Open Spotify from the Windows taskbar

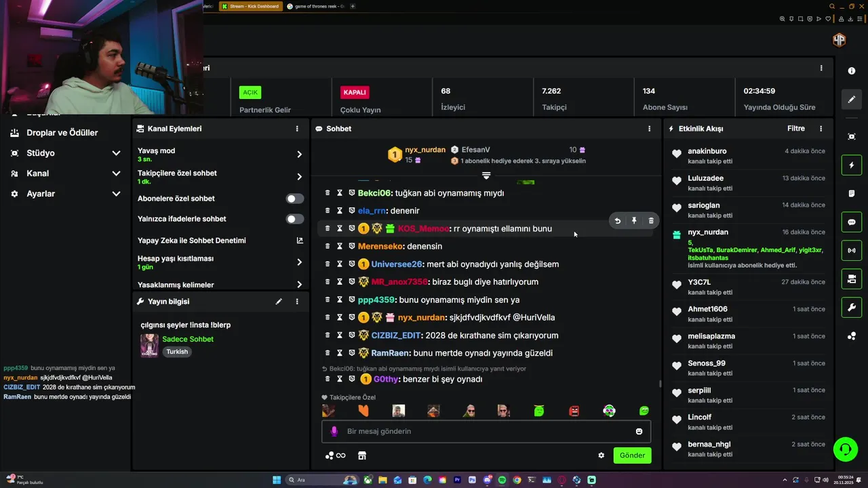[502, 480]
